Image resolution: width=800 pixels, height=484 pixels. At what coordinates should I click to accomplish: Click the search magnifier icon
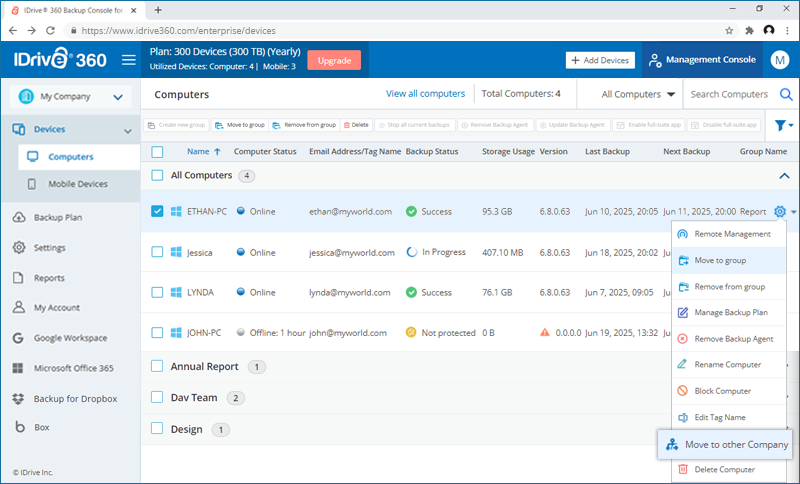(786, 95)
